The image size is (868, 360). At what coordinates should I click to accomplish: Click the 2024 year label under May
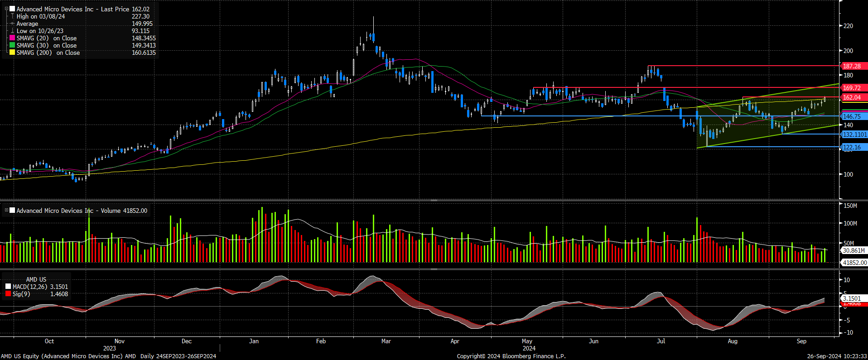(529, 348)
